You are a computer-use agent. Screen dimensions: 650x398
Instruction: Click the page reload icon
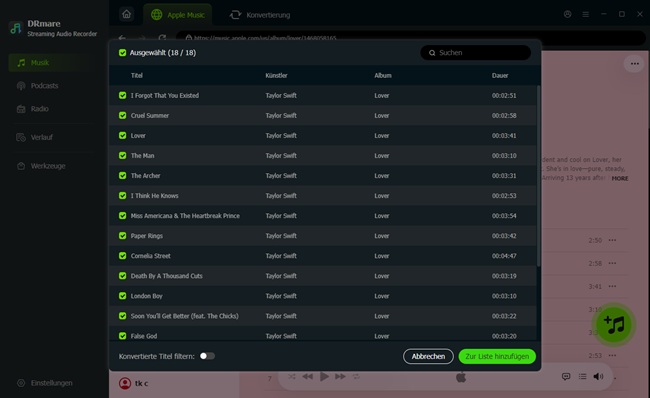click(162, 38)
